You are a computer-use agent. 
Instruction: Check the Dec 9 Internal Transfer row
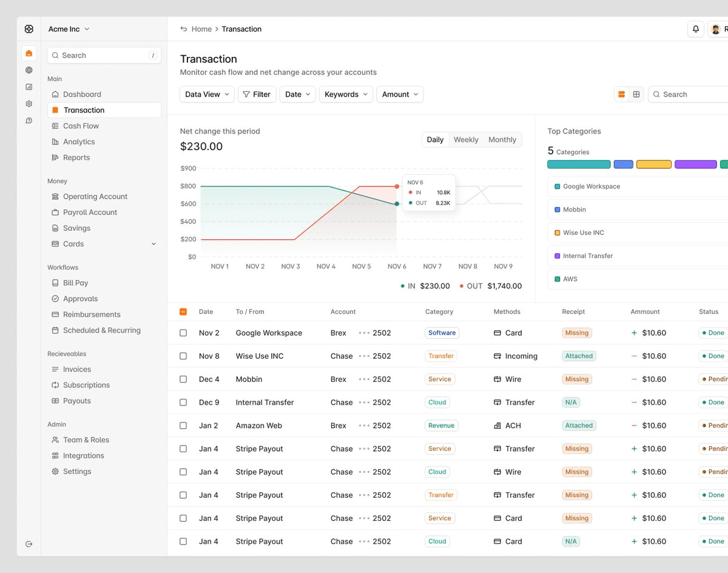[183, 402]
